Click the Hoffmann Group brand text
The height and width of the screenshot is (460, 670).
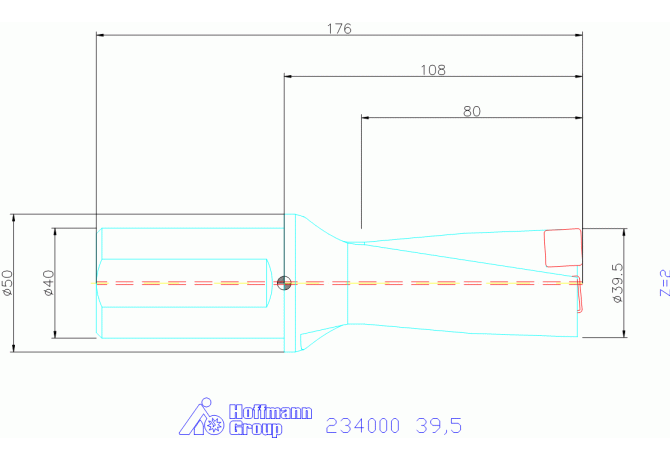tap(270, 420)
